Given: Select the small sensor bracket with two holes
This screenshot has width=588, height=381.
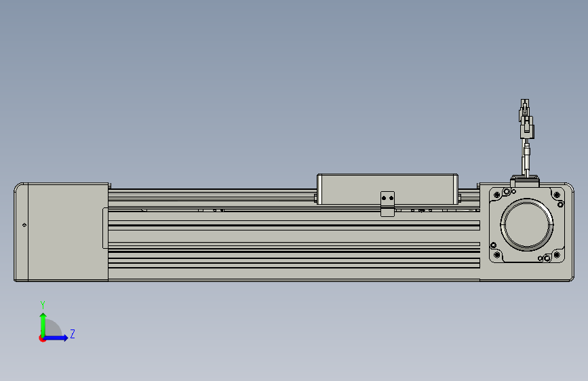Looking at the screenshot, I should (x=387, y=204).
